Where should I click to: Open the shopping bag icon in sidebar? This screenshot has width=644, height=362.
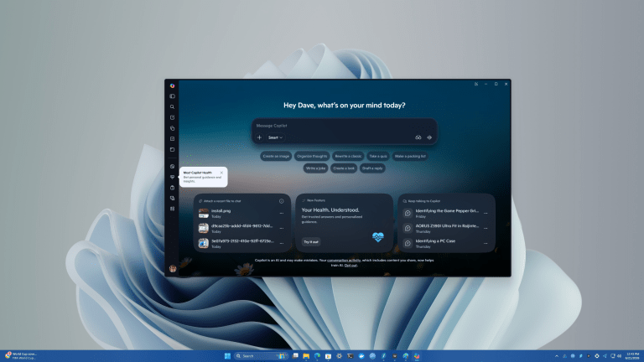(x=173, y=188)
